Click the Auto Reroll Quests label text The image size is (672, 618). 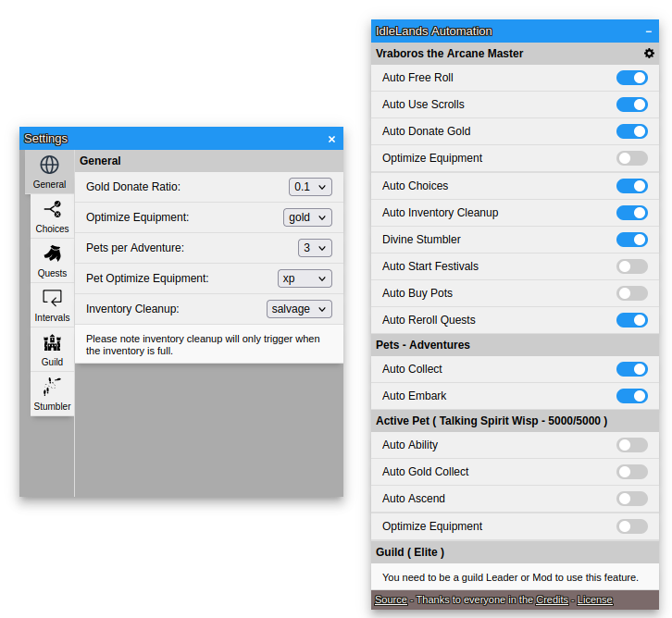click(x=429, y=320)
